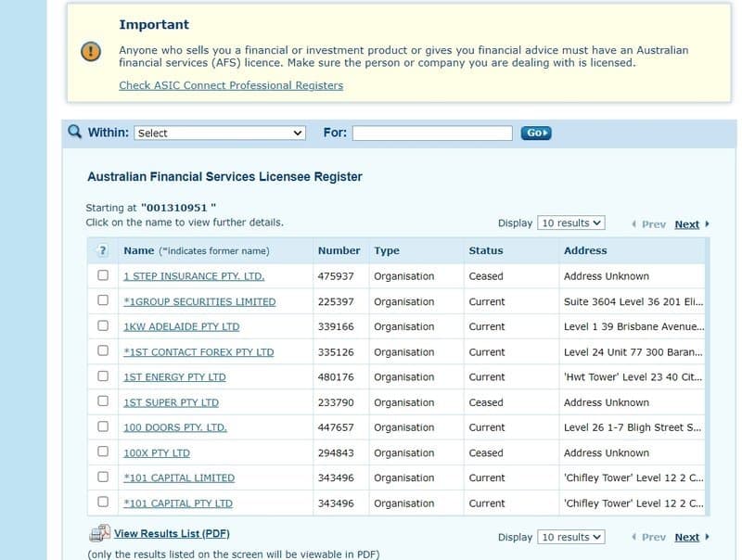742x560 pixels.
Task: Open 100X PTY LTD link
Action: (157, 453)
